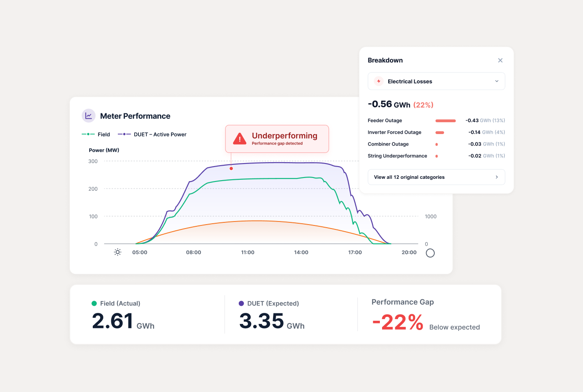Click the purple DUET (Expected) dot
This screenshot has height=392, width=583.
click(x=241, y=303)
